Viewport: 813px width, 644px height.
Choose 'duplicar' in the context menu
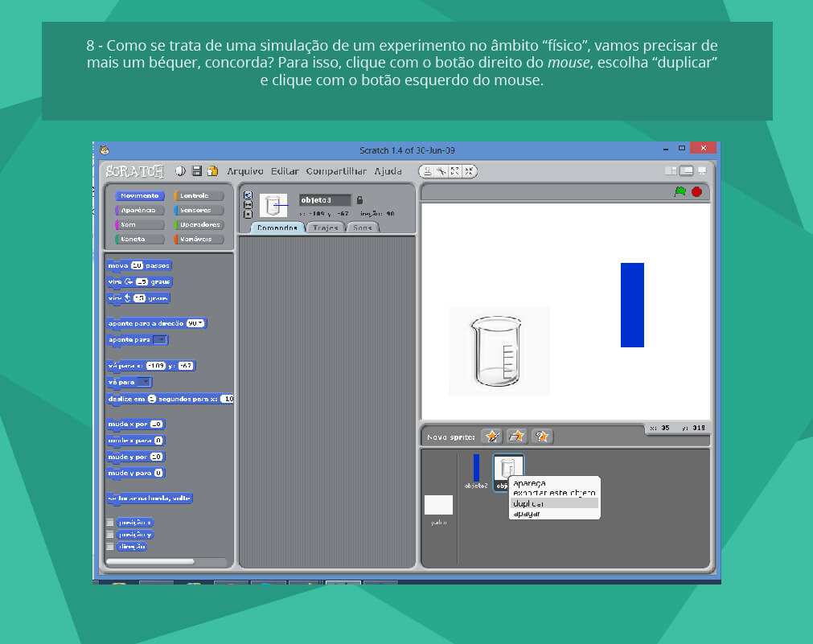pos(553,503)
